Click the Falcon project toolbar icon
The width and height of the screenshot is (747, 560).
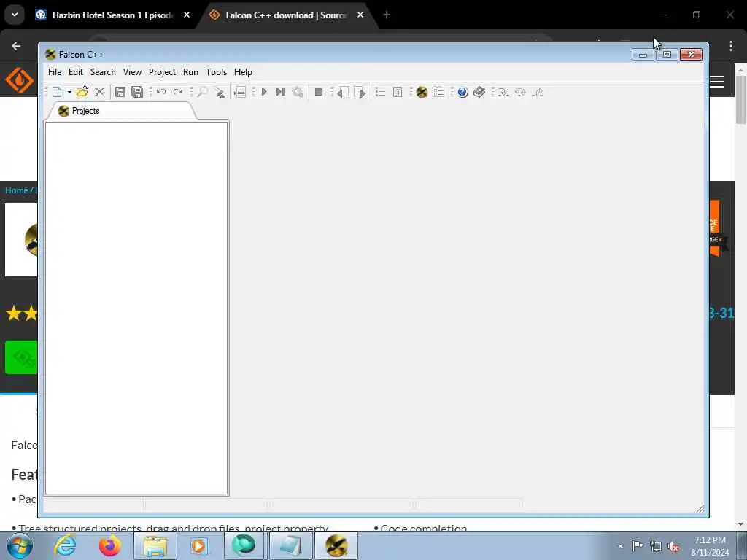(422, 92)
